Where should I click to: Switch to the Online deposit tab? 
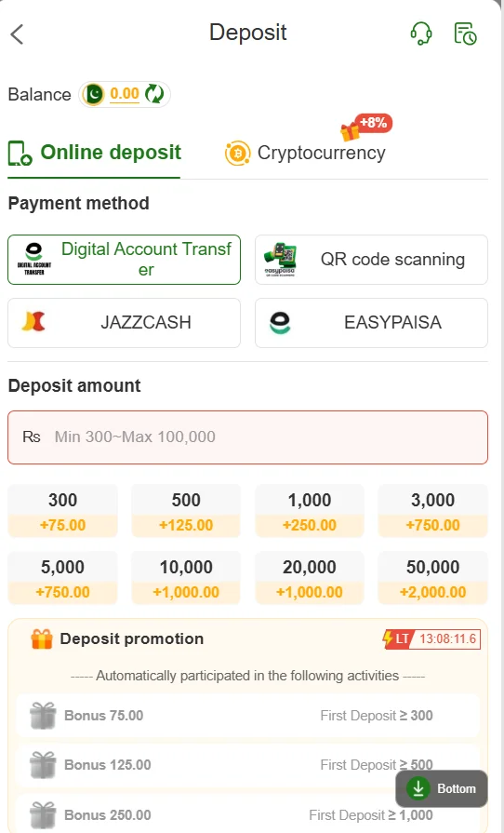click(x=95, y=153)
